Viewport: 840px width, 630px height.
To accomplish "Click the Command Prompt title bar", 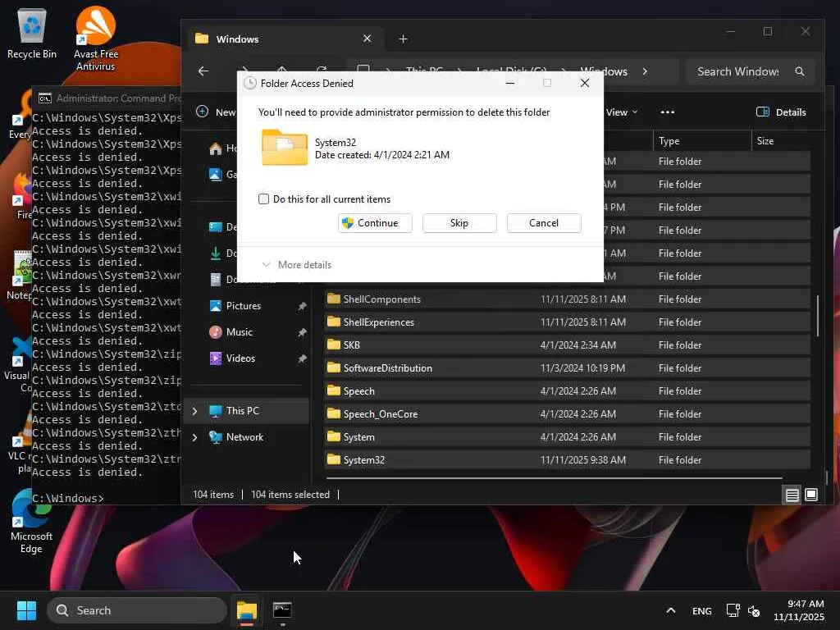I will coord(107,98).
